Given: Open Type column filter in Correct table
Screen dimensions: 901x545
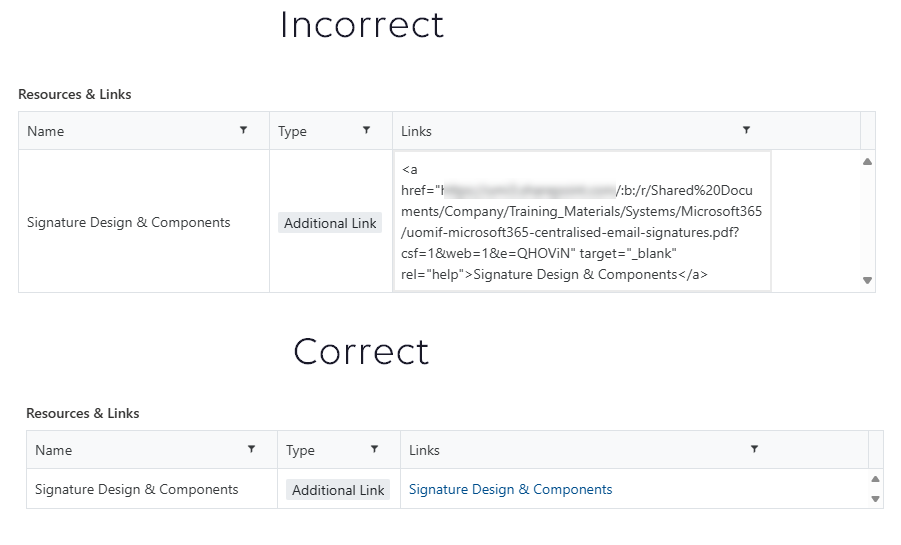Looking at the screenshot, I should click(374, 449).
